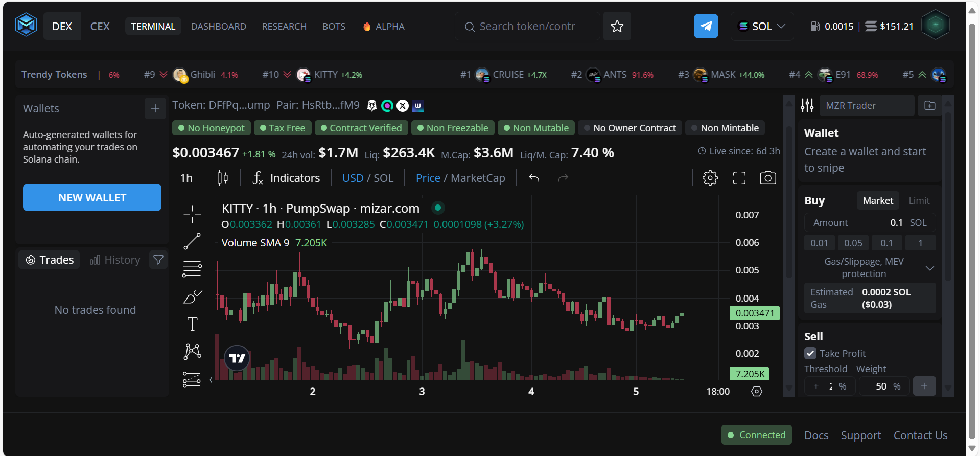Screen dimensions: 980x456
Task: Switch chart denomination to SOL
Action: [x=383, y=178]
